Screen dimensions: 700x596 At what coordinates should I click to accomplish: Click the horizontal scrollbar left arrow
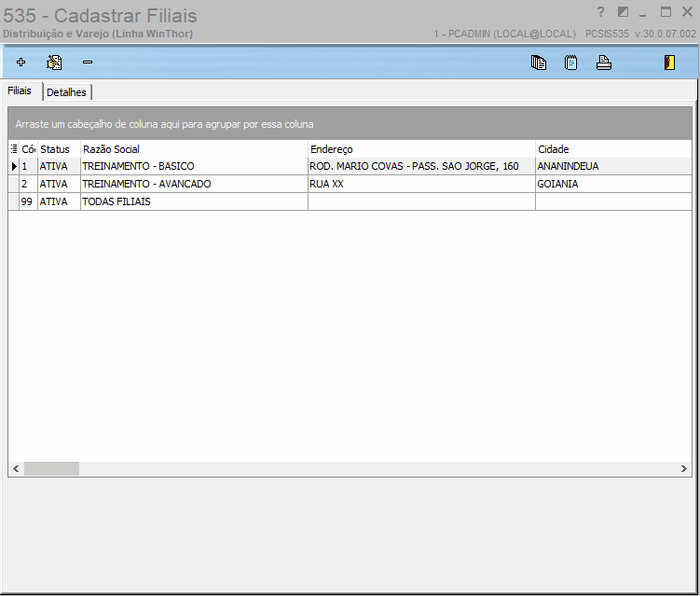[x=16, y=468]
